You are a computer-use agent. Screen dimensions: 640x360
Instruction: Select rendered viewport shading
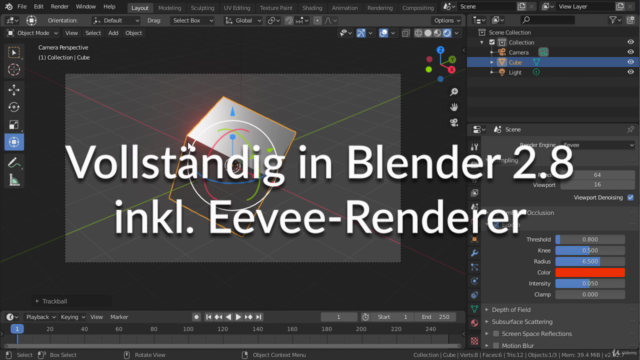click(447, 33)
